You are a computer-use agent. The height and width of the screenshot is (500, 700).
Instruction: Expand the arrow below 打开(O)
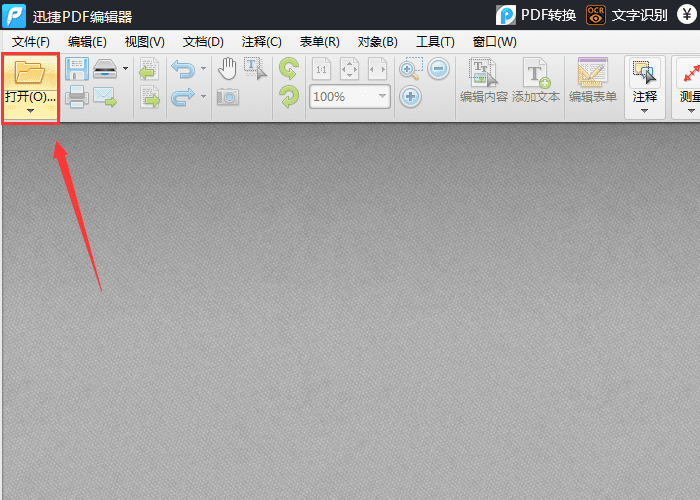(x=30, y=111)
